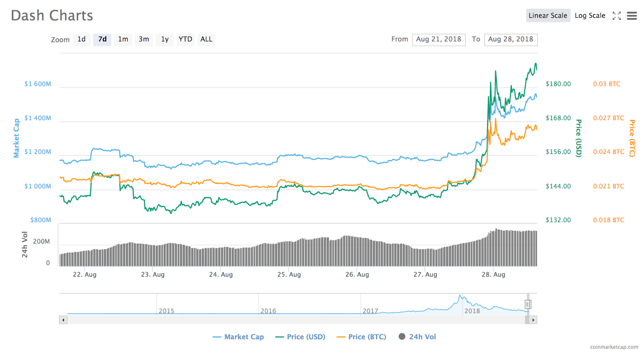Screen dimensions: 644x353
Task: Click the 0.018 BTC axis label
Action: click(609, 220)
